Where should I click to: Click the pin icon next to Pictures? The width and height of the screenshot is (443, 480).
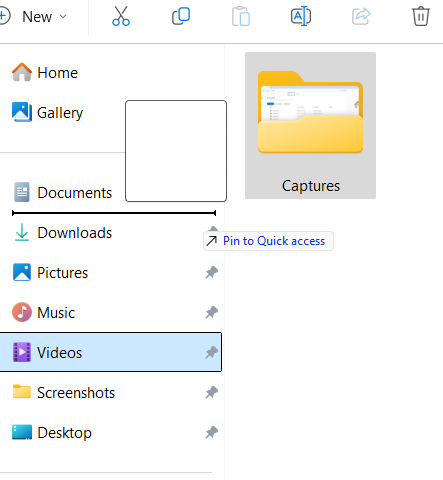click(212, 273)
